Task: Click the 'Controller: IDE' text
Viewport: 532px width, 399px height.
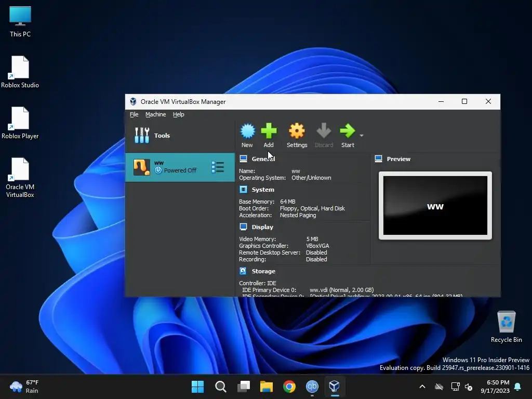Action: [258, 283]
